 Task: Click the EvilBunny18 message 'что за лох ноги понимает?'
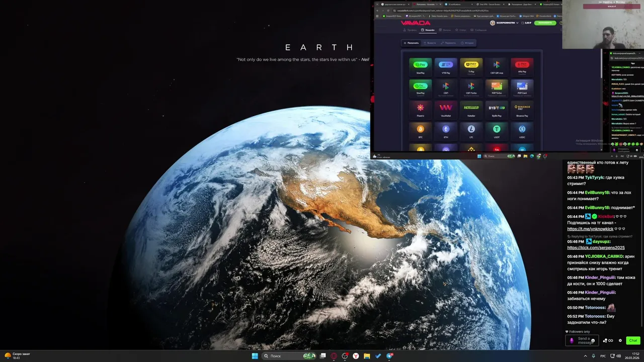click(x=599, y=196)
